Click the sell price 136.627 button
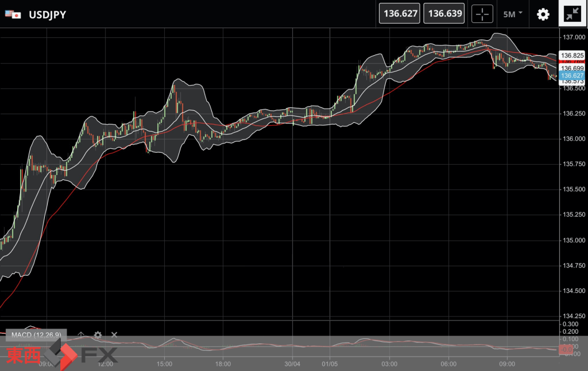 click(400, 14)
